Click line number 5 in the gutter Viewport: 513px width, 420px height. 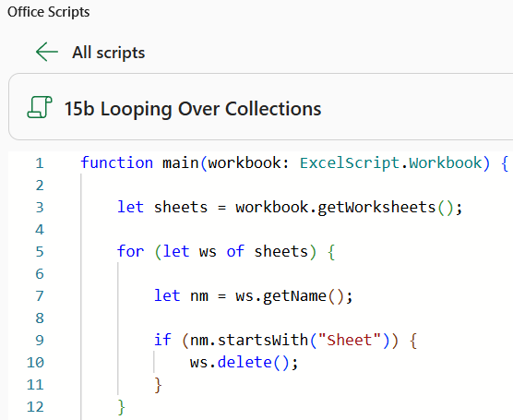click(x=40, y=251)
